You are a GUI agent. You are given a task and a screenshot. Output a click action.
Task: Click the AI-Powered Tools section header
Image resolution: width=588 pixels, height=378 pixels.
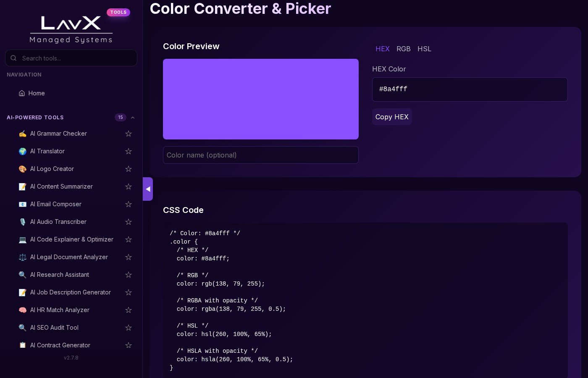tap(35, 118)
